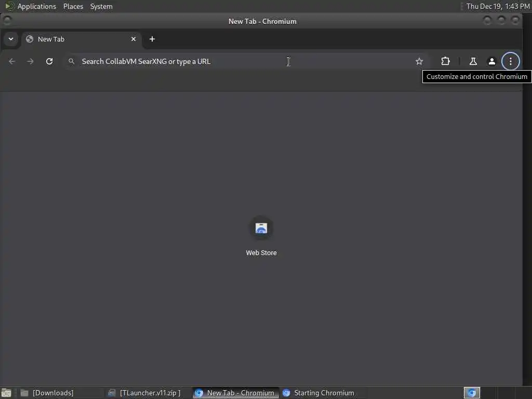532x399 pixels.
Task: Click the Web Store label
Action: (261, 253)
